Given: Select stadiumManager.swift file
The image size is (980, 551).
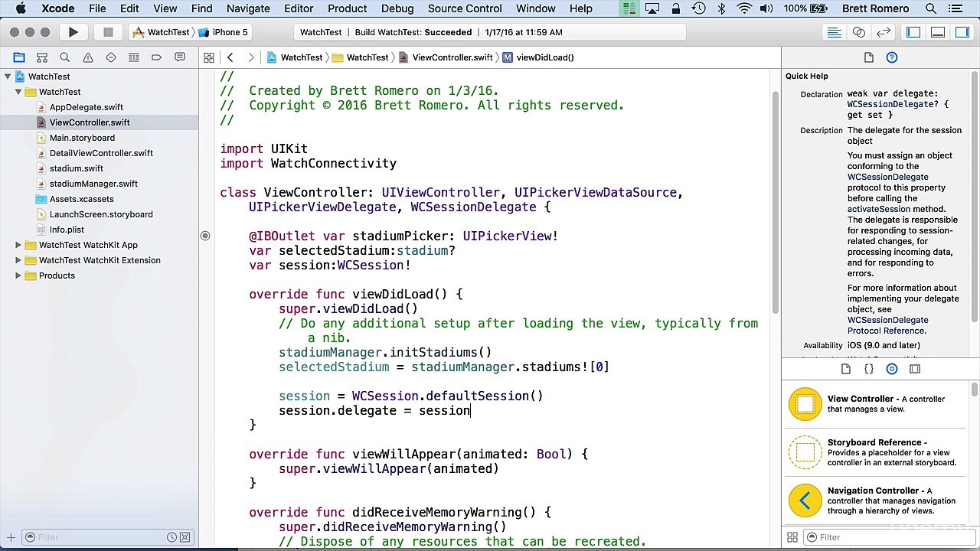Looking at the screenshot, I should click(x=93, y=184).
